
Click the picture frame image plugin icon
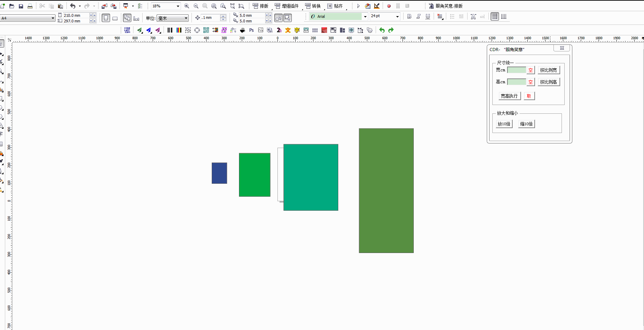coord(261,30)
